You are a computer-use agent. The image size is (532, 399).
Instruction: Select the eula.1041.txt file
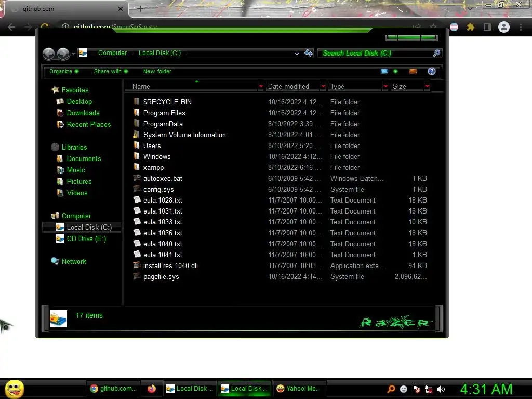tap(163, 255)
